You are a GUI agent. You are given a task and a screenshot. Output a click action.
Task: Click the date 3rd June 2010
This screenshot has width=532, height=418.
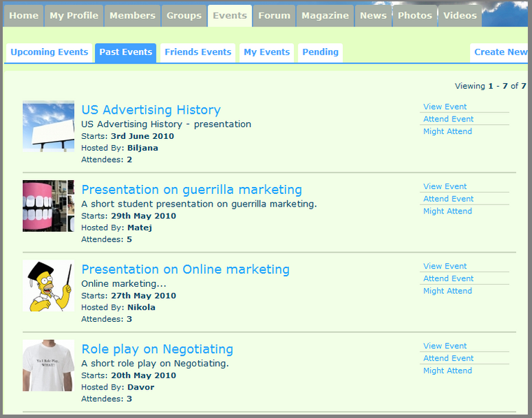[x=142, y=136]
